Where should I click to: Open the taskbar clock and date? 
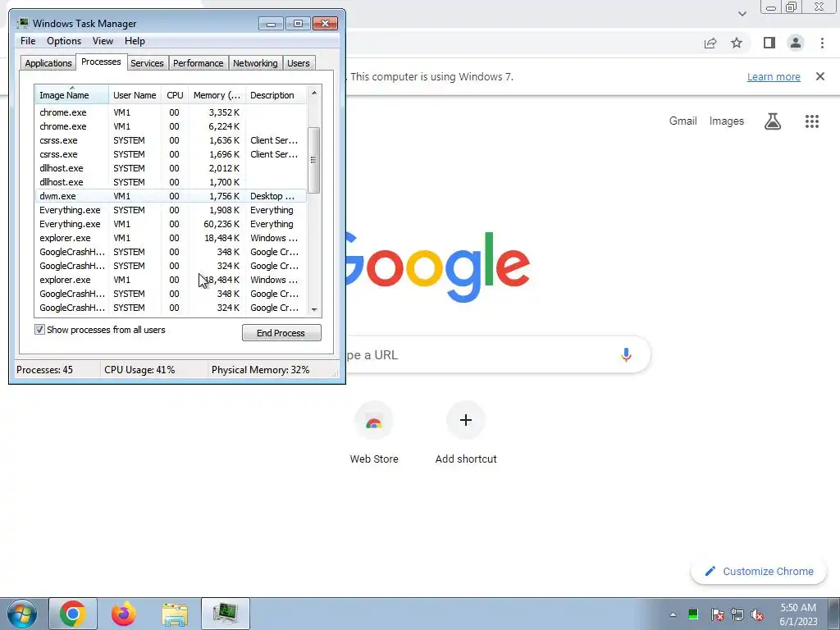pos(798,614)
